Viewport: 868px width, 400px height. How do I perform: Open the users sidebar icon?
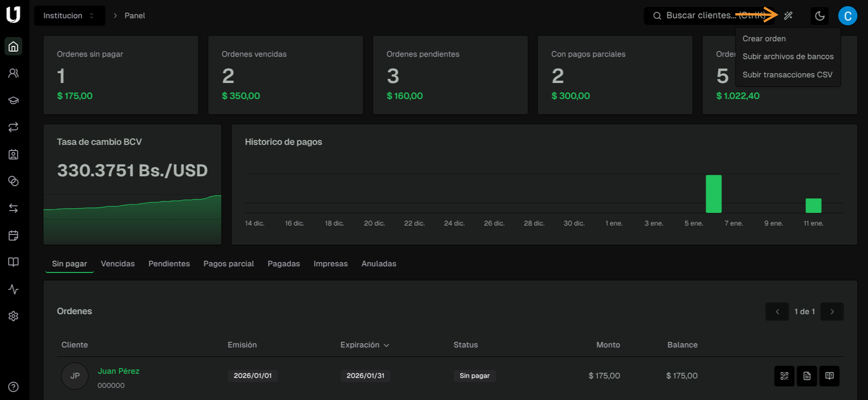coord(14,73)
